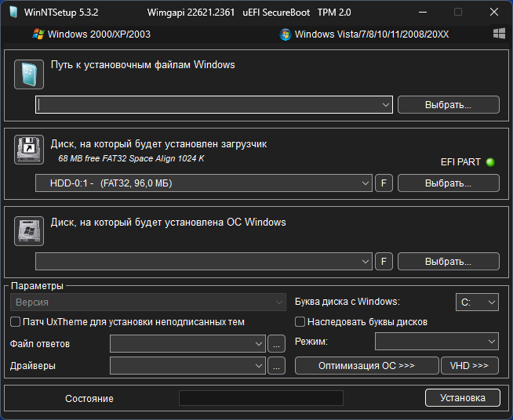Click the 'Состояние' label
513x420 pixels.
coord(89,399)
